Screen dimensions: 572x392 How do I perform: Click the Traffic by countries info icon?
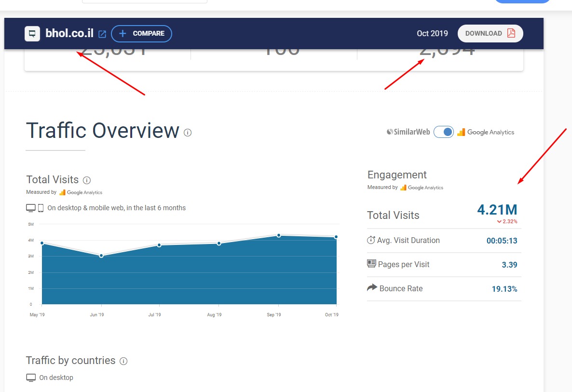(123, 361)
